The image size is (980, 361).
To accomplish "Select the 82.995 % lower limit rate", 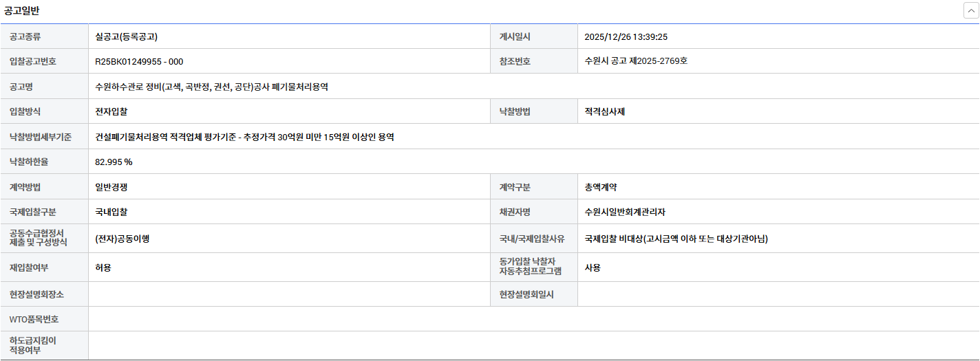I will point(114,162).
